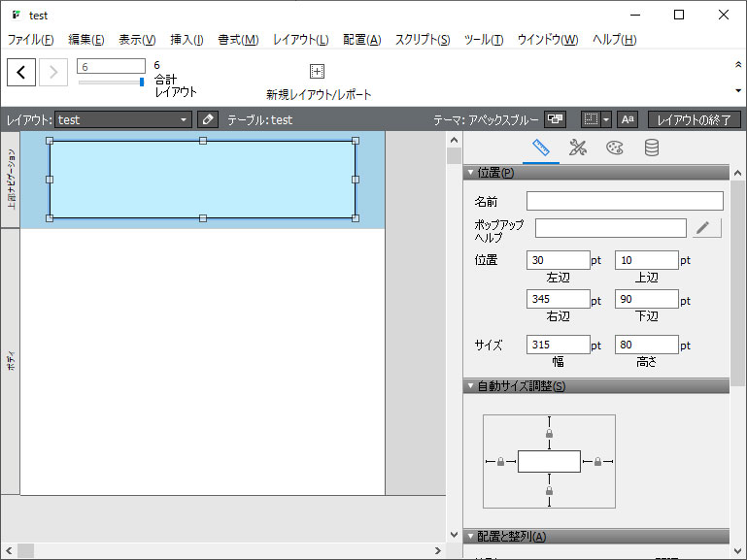Click the 高さ height field
The width and height of the screenshot is (747, 560).
pyautogui.click(x=647, y=345)
